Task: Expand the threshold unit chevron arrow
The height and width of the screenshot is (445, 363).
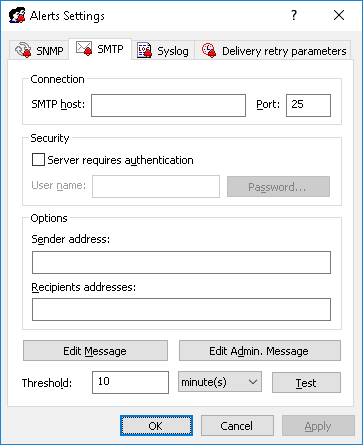Action: (x=253, y=382)
